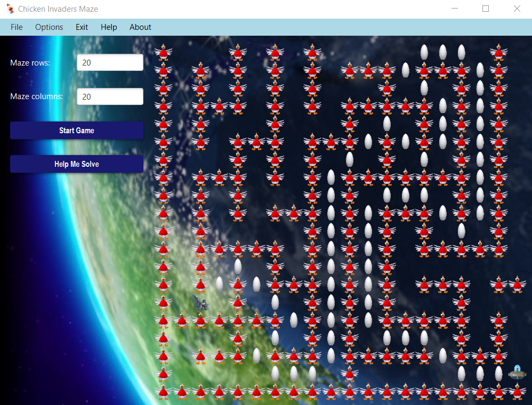Click the Maze columns label
This screenshot has width=532, height=405.
pos(37,96)
